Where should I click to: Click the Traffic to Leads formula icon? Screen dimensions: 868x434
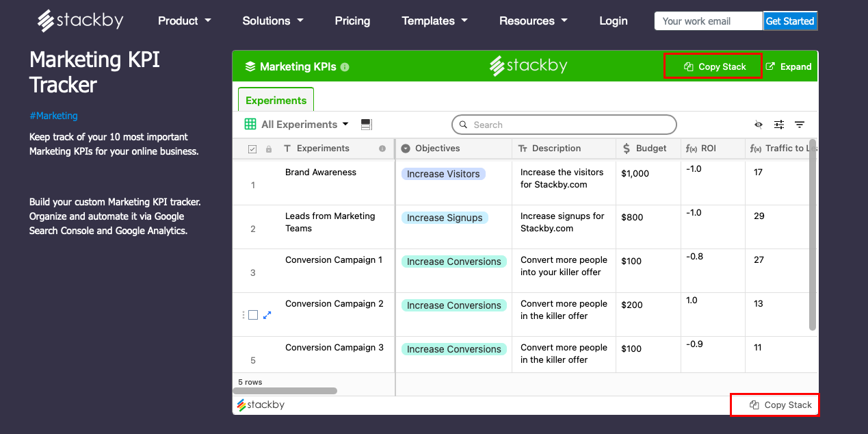tap(756, 149)
